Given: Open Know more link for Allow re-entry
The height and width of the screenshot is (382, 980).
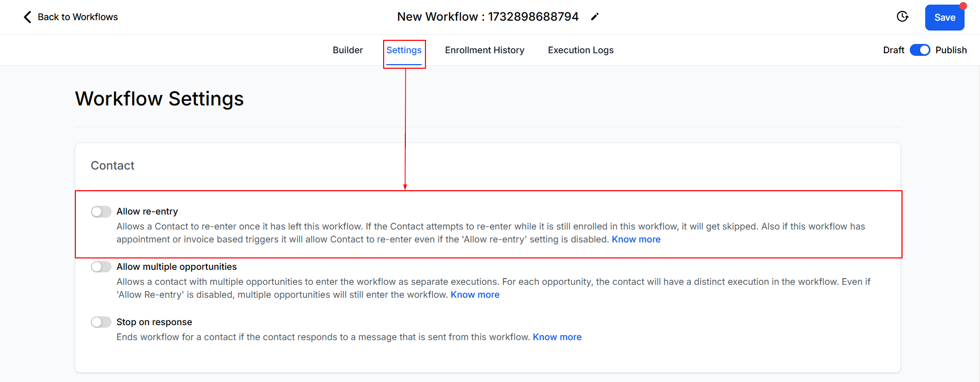Looking at the screenshot, I should (636, 239).
